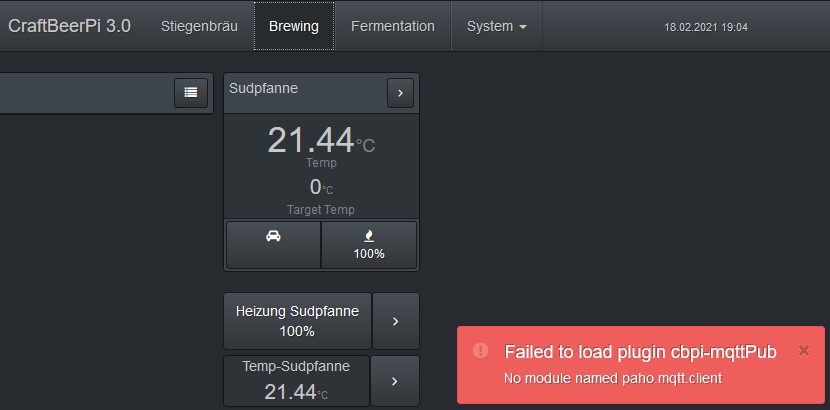Switch to the Brewing tab
830x410 pixels.
pyautogui.click(x=294, y=26)
